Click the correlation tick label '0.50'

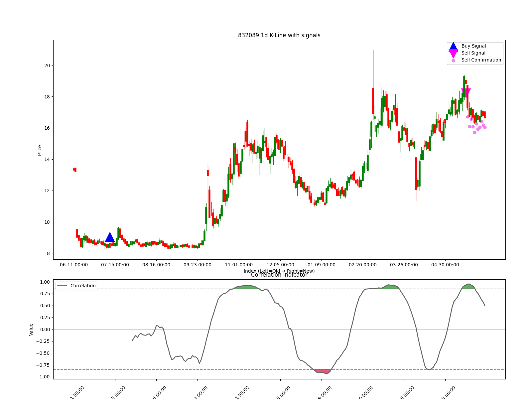(x=45, y=306)
